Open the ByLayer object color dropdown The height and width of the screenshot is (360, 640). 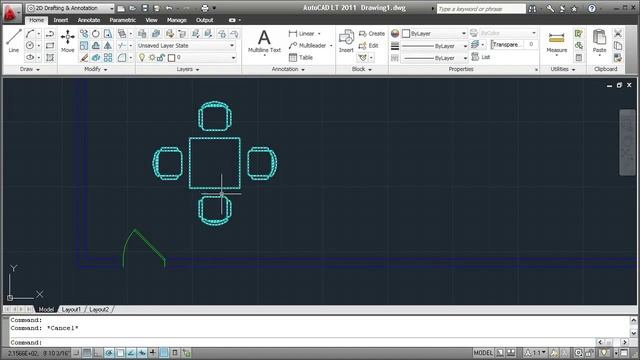(x=434, y=33)
